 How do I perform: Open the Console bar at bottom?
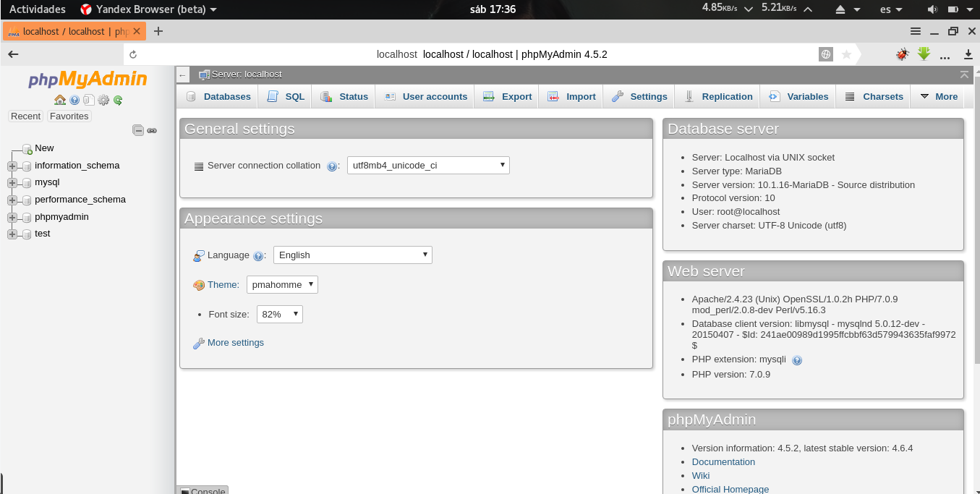coord(203,490)
